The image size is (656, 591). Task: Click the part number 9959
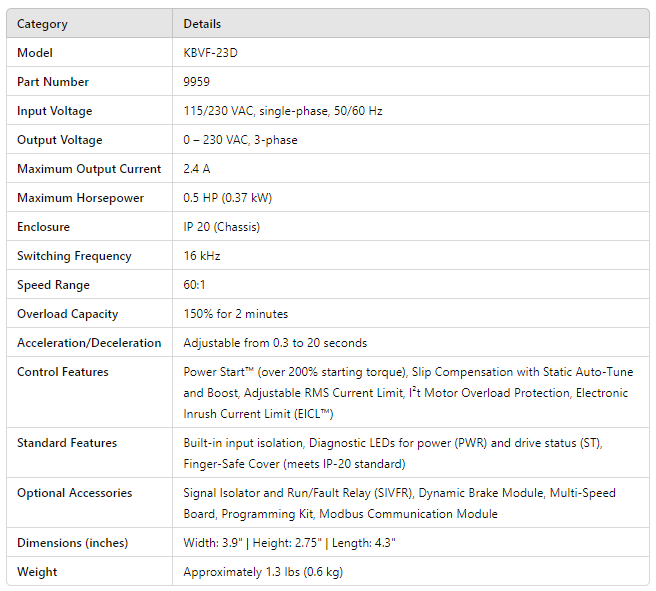(x=197, y=82)
